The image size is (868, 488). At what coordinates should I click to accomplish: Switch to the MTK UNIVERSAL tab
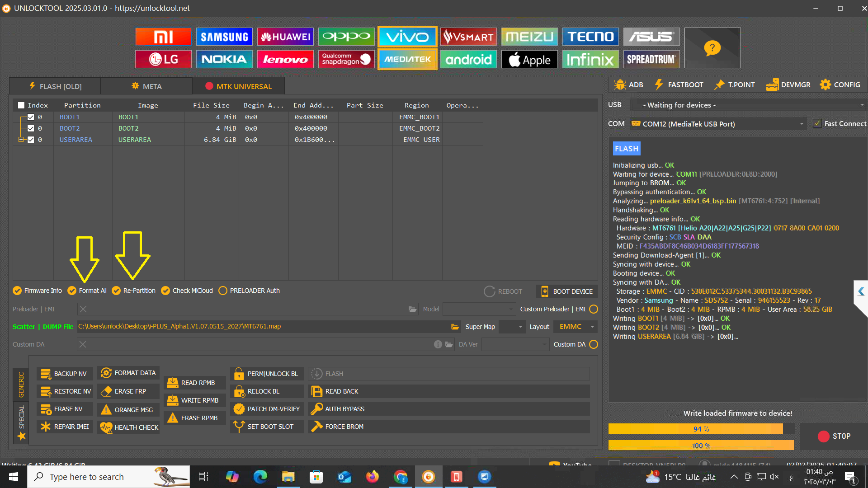tap(238, 86)
